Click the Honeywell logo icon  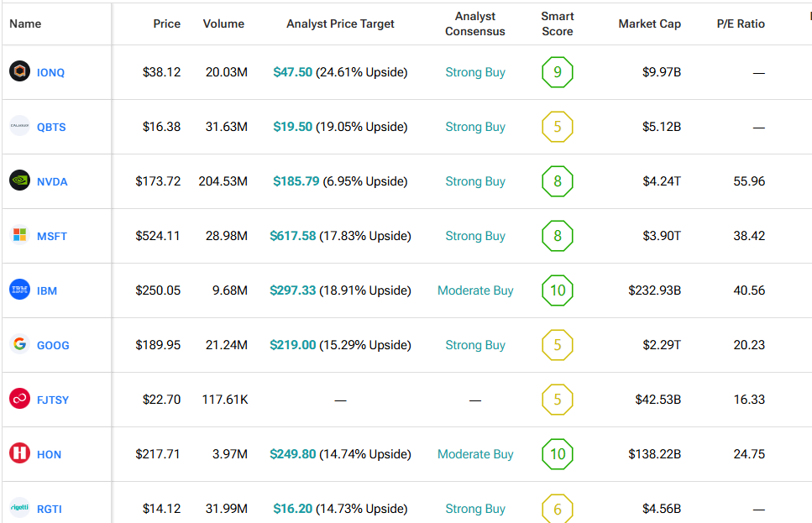pyautogui.click(x=19, y=454)
